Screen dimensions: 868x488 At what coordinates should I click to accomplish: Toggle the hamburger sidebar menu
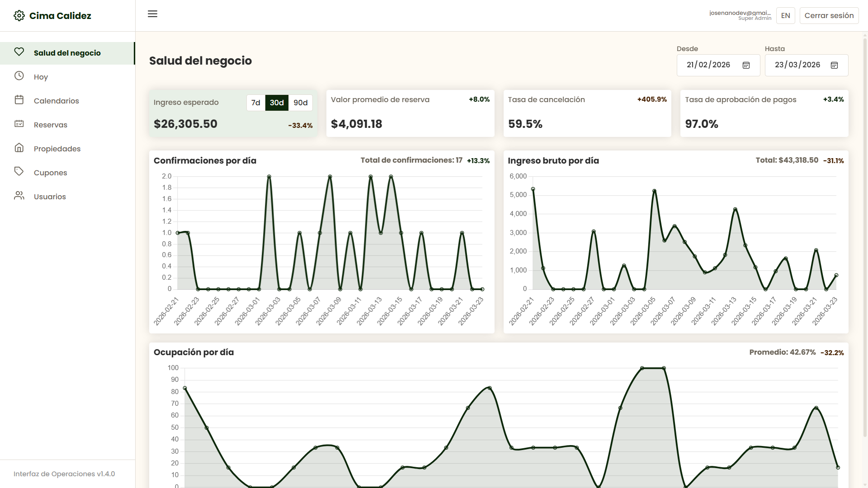click(x=153, y=14)
